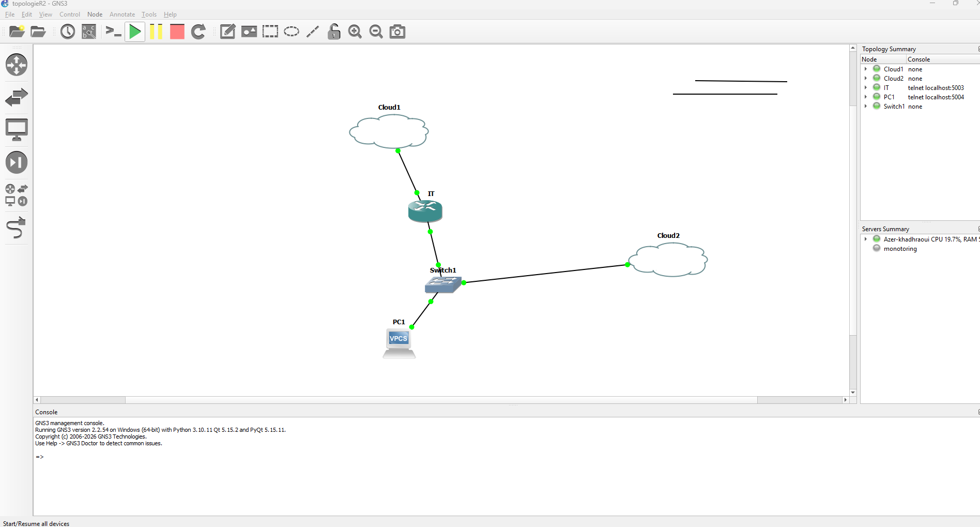The image size is (980, 527).
Task: Select the draw line tool
Action: [x=313, y=32]
